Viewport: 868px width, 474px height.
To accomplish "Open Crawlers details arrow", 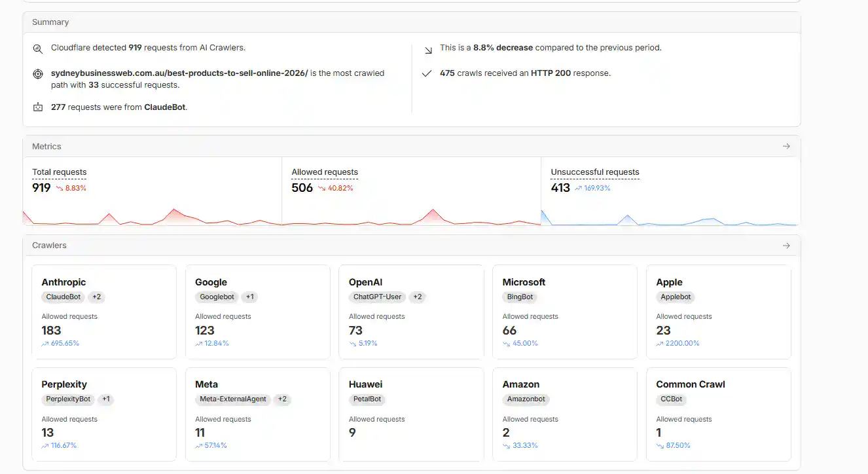I will pyautogui.click(x=786, y=246).
